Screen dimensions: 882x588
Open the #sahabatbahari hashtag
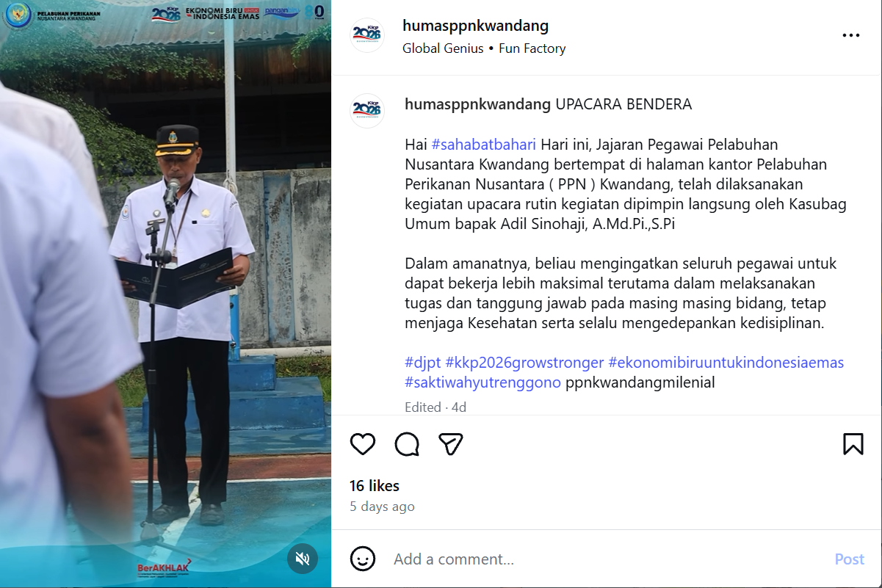[484, 145]
